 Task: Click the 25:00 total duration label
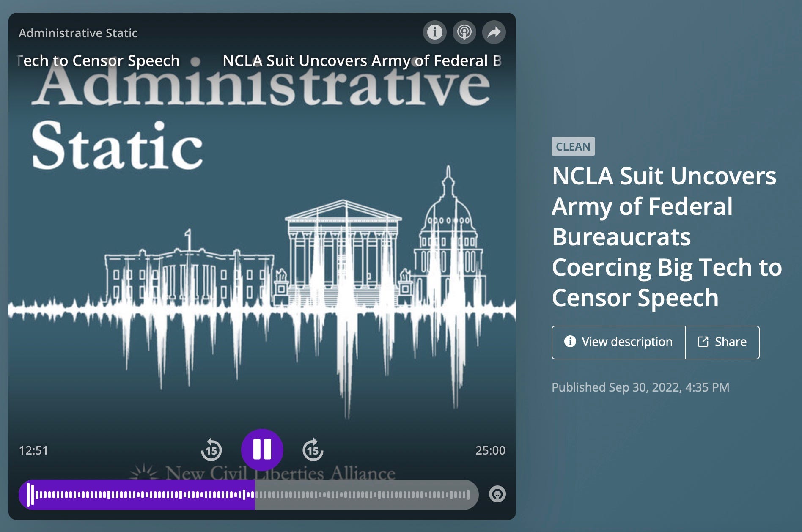coord(490,450)
